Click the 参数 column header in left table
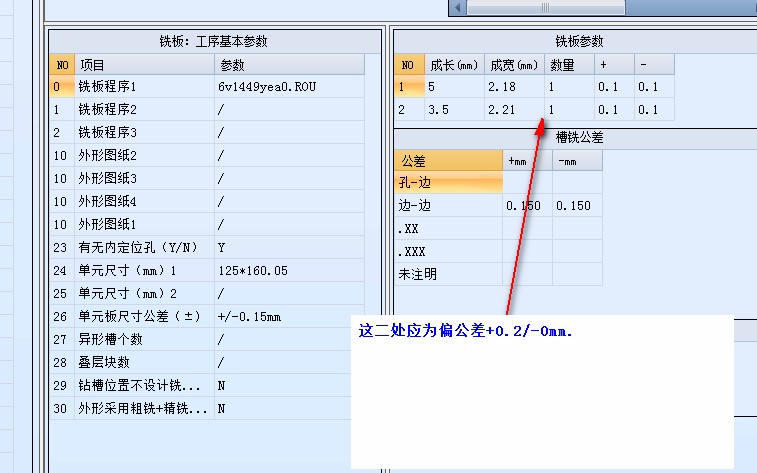 pyautogui.click(x=289, y=65)
